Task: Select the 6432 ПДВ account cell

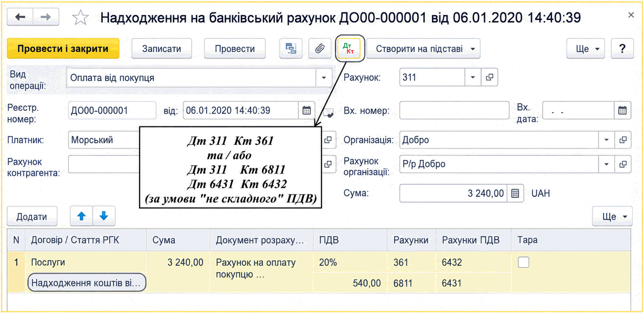Action: point(474,263)
